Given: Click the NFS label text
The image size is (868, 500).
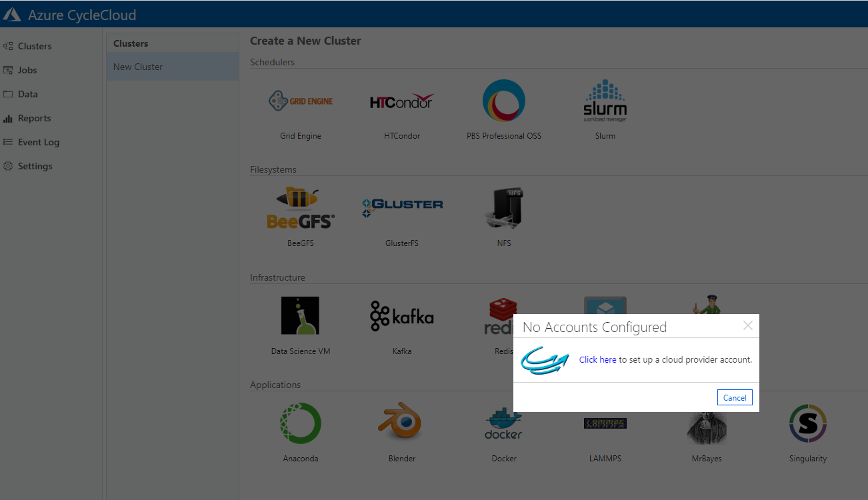Looking at the screenshot, I should [x=504, y=243].
